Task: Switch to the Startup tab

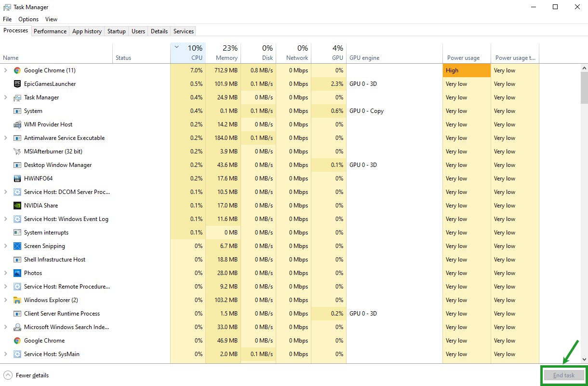Action: (116, 31)
